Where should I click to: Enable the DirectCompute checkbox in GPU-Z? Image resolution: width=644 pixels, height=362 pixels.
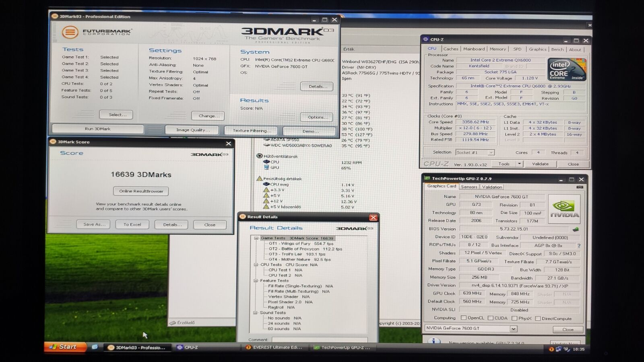click(x=538, y=319)
